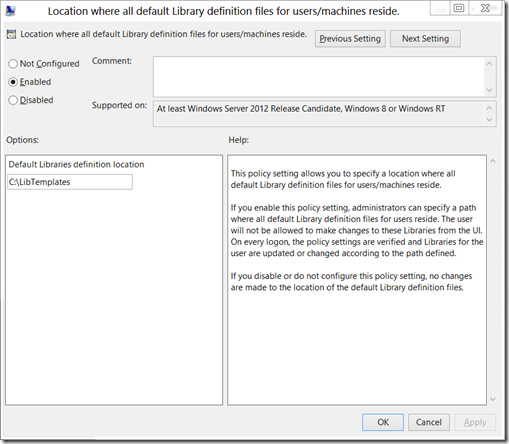Screen dimensions: 509x444
Task: Click the 'Comment:' label
Action: click(x=112, y=61)
